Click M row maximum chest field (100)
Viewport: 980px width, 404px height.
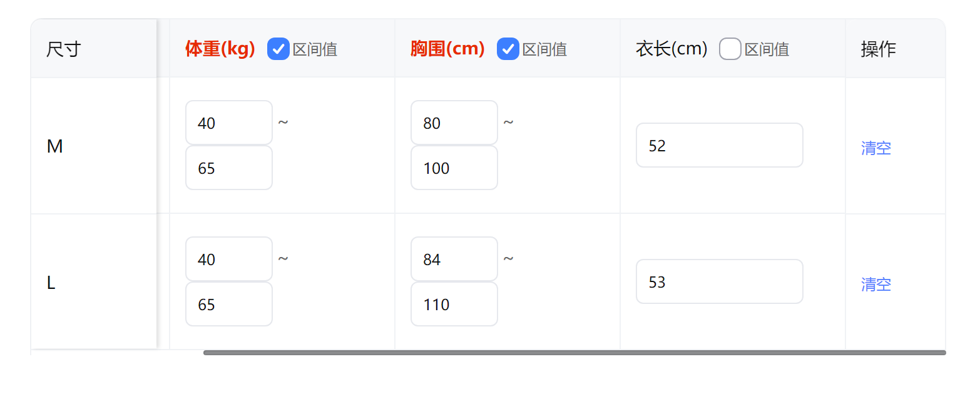(x=454, y=168)
